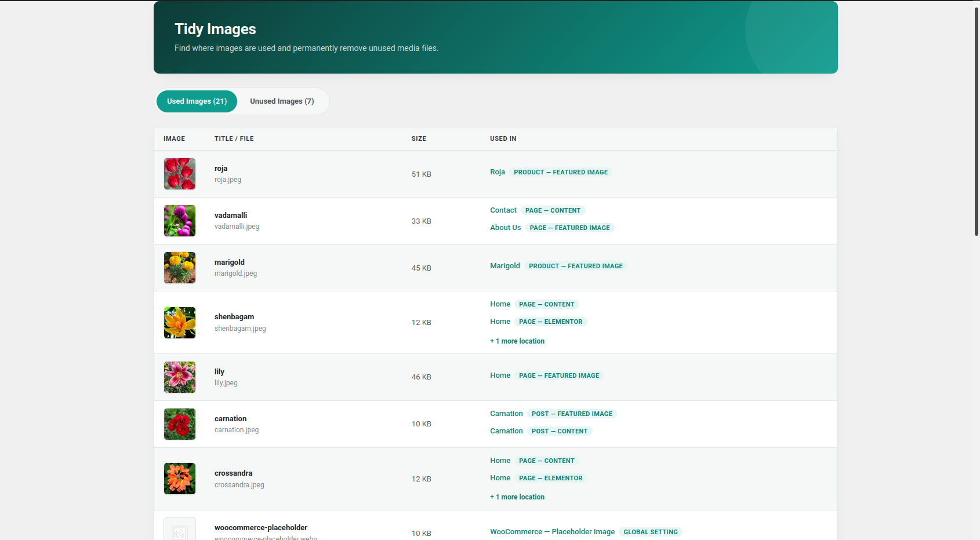
Task: Click the '46 KB' size of lily
Action: coord(422,377)
